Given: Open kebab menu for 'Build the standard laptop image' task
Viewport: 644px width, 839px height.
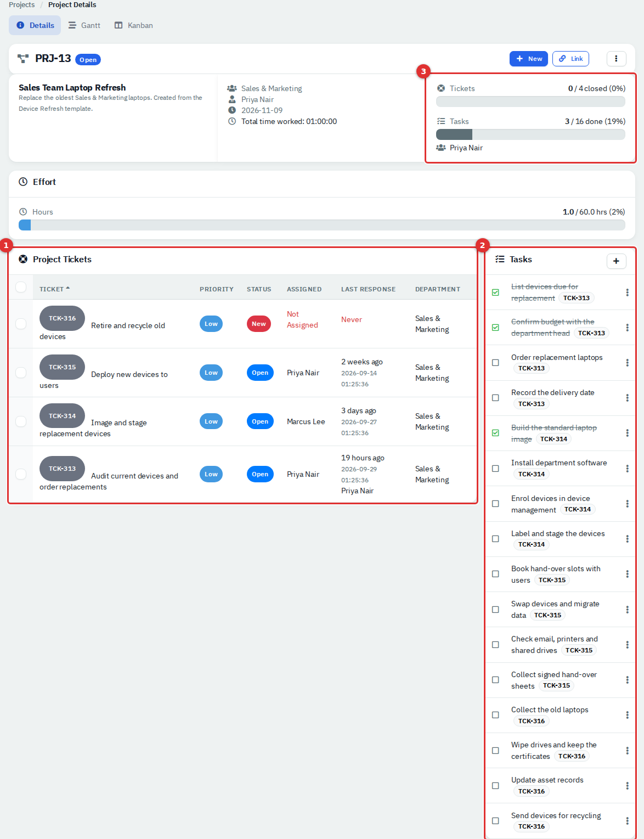Looking at the screenshot, I should pos(627,433).
